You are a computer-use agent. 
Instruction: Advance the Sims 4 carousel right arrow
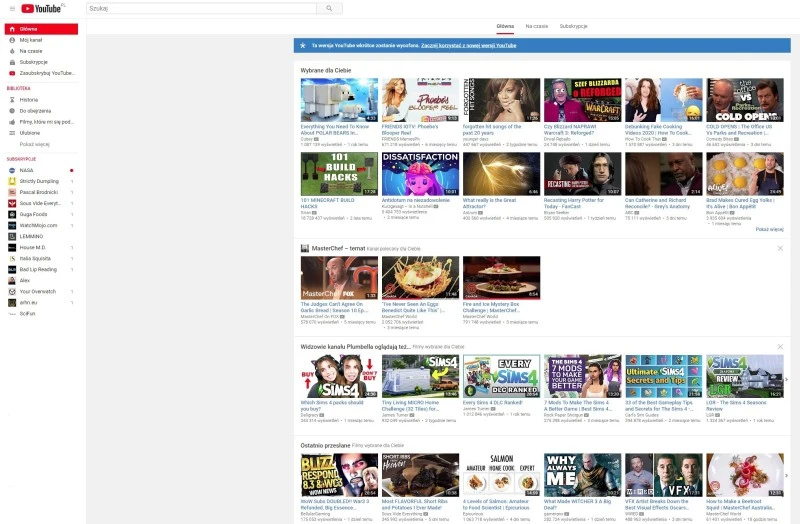(x=786, y=379)
